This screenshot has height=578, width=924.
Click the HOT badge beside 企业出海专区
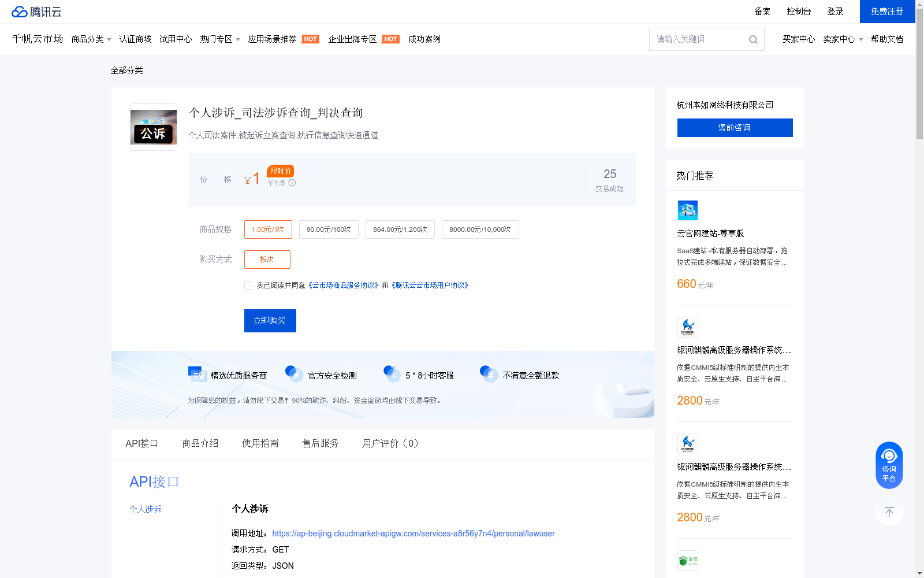click(x=391, y=39)
